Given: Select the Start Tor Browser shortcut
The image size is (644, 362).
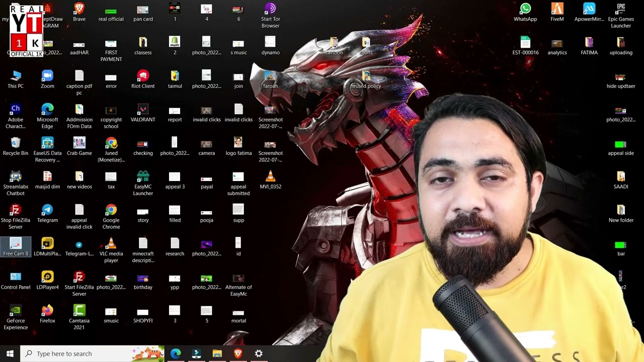Looking at the screenshot, I should 270,16.
